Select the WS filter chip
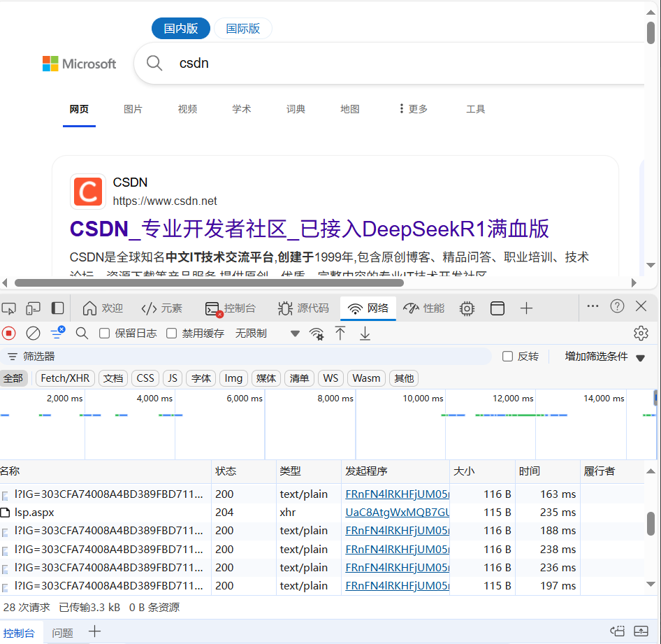Viewport: 661px width, 644px height. [x=330, y=378]
